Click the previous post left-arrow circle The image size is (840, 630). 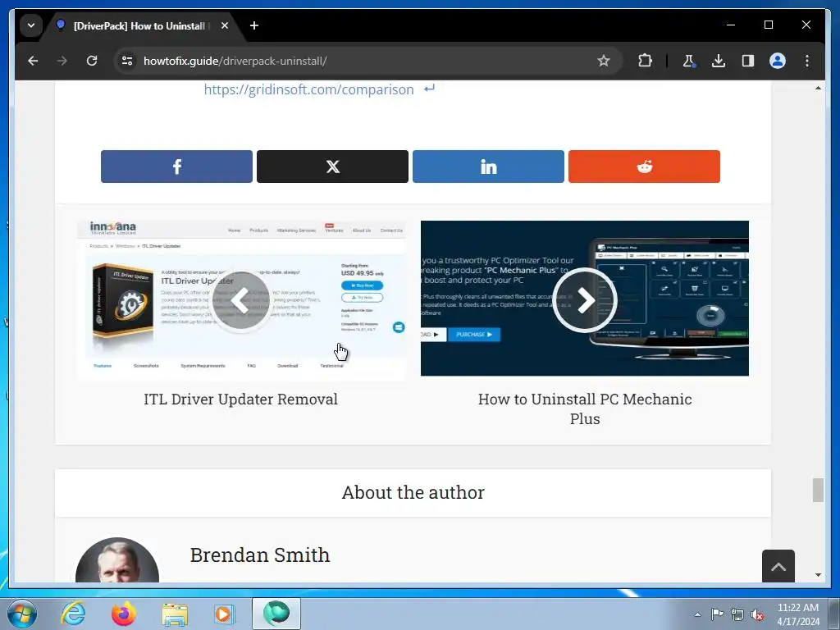[x=241, y=300]
